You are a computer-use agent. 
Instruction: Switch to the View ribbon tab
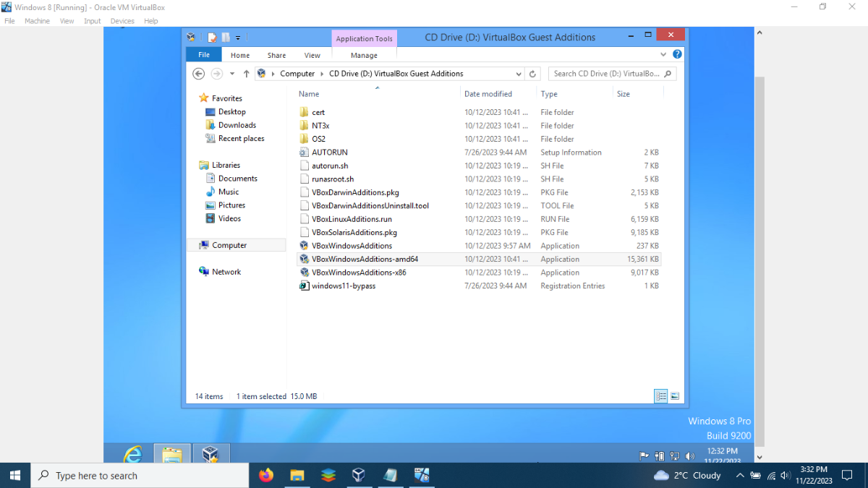point(312,55)
